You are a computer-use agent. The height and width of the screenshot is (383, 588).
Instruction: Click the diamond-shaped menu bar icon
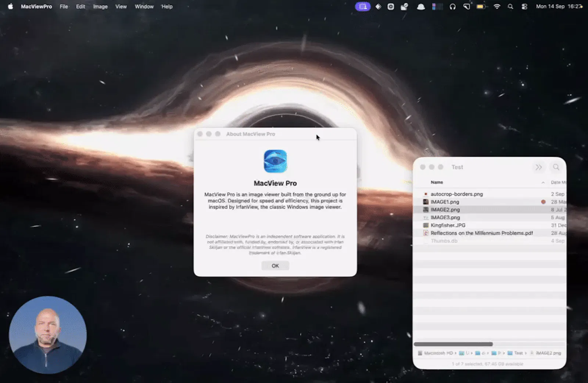[x=378, y=7]
